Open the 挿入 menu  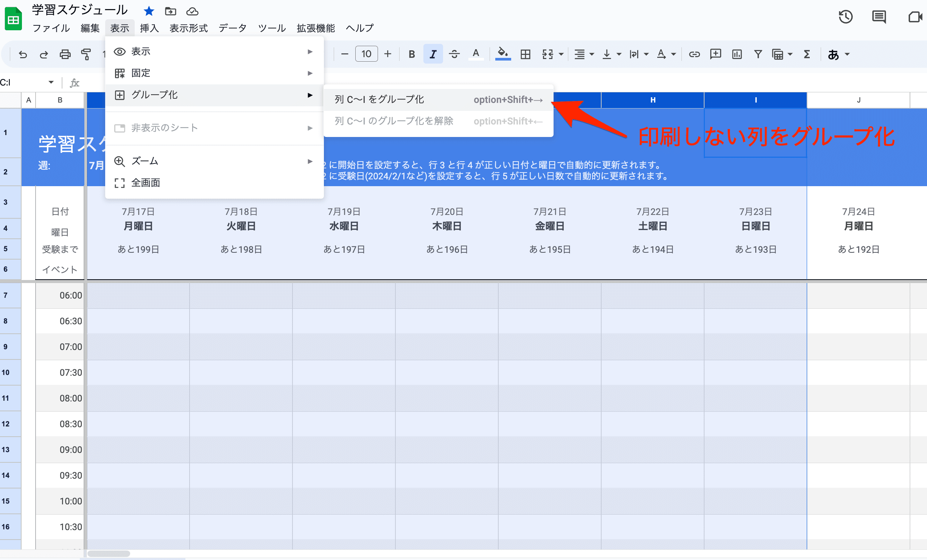pyautogui.click(x=149, y=28)
